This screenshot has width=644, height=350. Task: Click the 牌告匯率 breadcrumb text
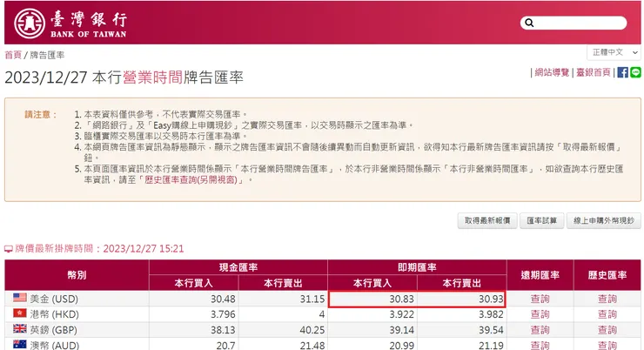point(47,55)
